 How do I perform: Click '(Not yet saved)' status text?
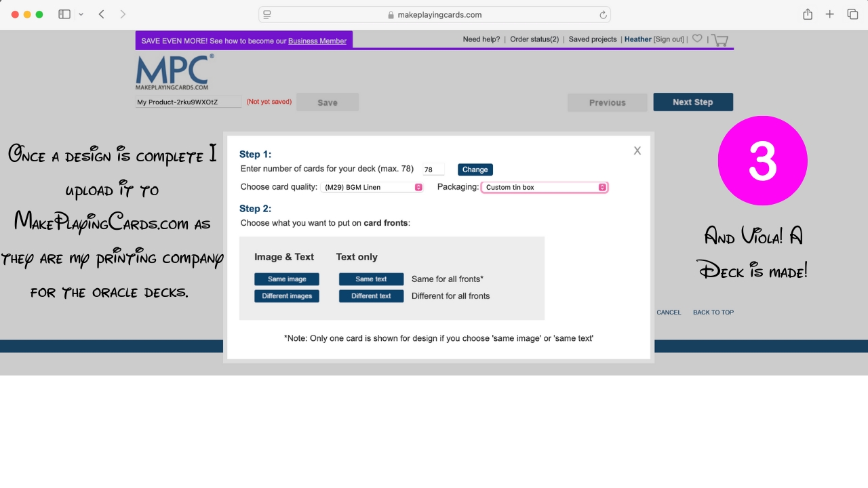269,102
